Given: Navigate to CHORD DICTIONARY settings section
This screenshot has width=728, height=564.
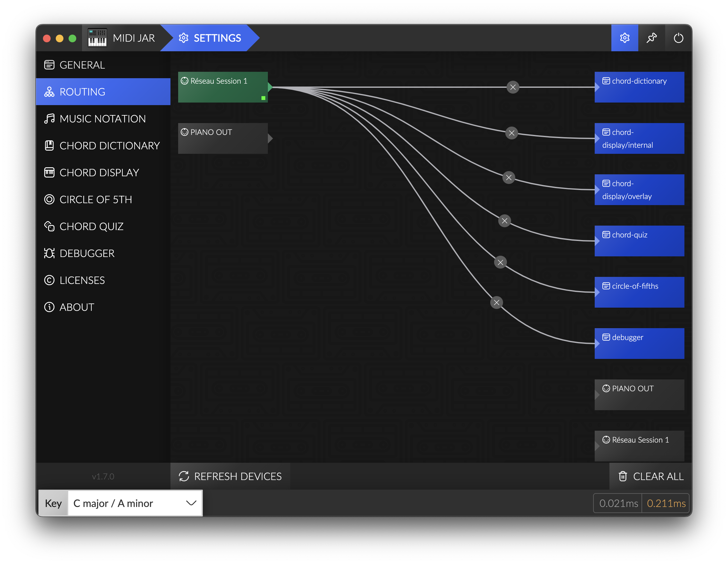Looking at the screenshot, I should click(x=103, y=145).
